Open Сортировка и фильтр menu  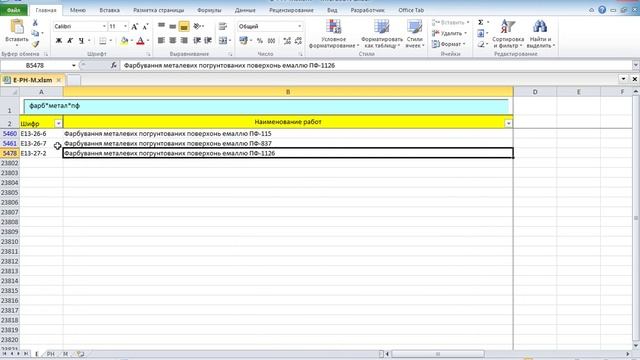click(x=508, y=33)
